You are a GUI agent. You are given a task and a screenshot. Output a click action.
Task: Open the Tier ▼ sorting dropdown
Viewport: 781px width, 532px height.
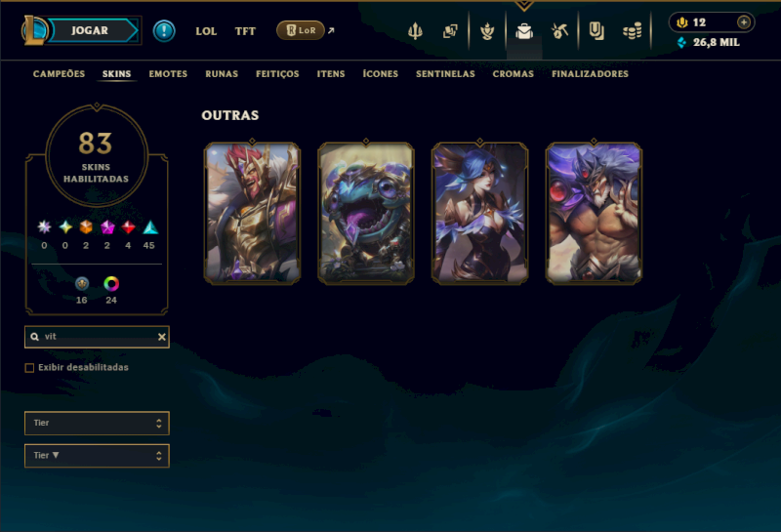point(97,455)
